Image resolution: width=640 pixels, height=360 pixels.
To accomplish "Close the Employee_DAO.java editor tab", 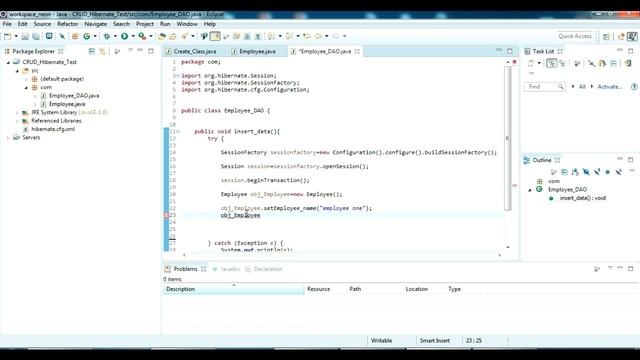I will pyautogui.click(x=357, y=51).
